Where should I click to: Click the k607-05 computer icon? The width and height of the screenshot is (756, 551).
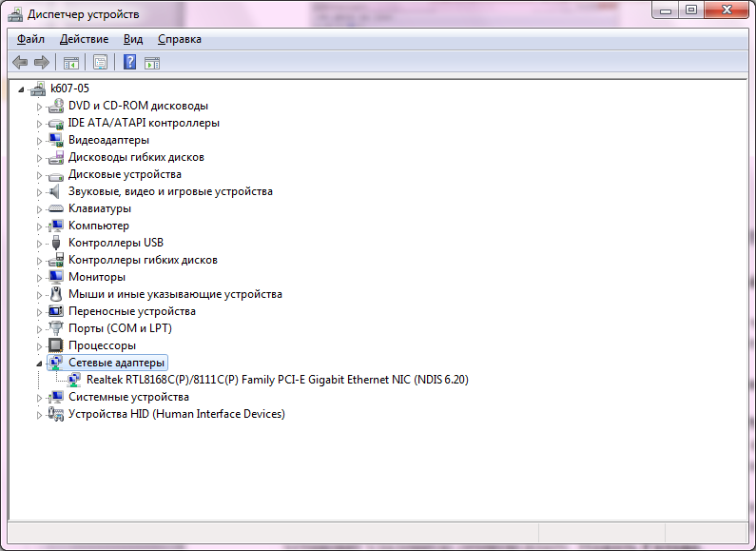[x=38, y=89]
